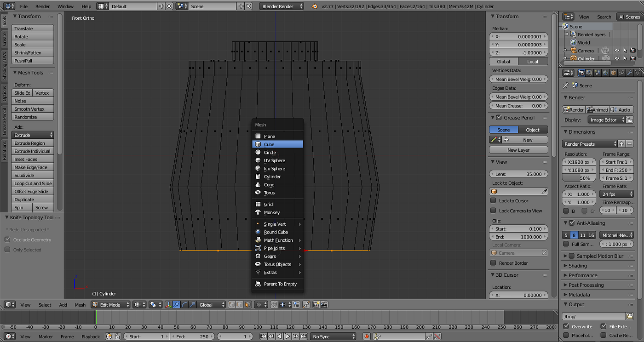Expand the Gears submenu

278,256
